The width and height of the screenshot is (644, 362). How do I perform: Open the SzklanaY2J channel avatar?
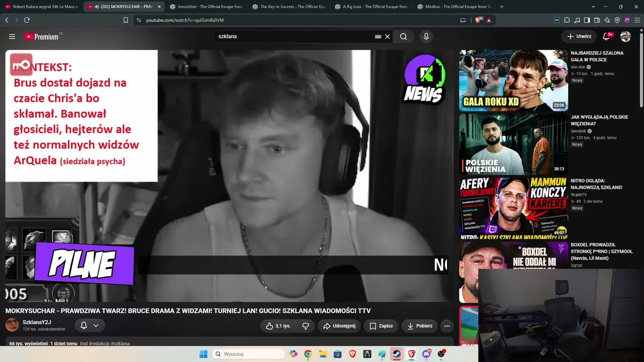pyautogui.click(x=12, y=325)
